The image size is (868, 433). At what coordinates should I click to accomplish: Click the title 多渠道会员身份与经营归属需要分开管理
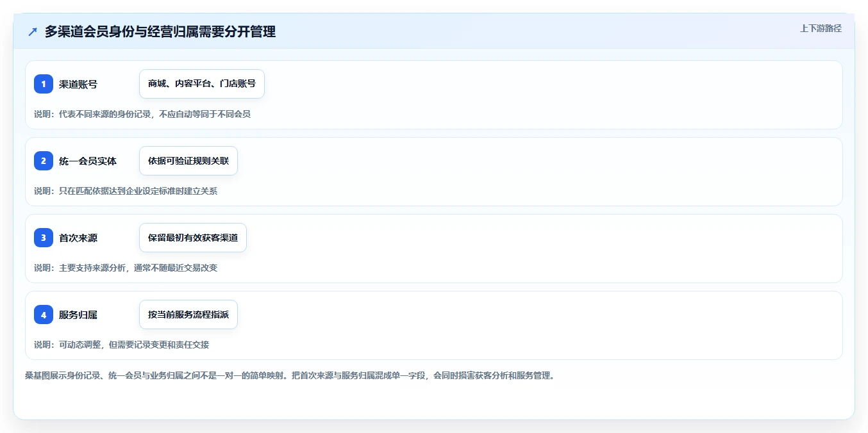pos(160,32)
